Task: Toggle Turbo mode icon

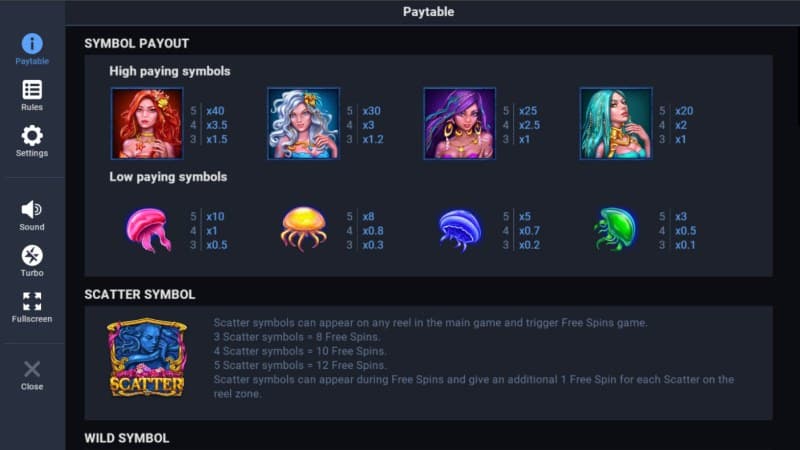Action: (x=32, y=255)
